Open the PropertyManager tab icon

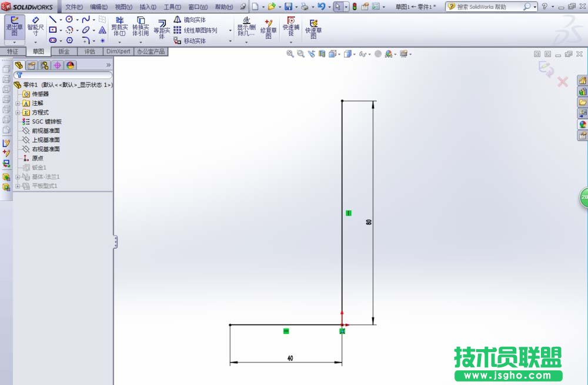[32, 65]
